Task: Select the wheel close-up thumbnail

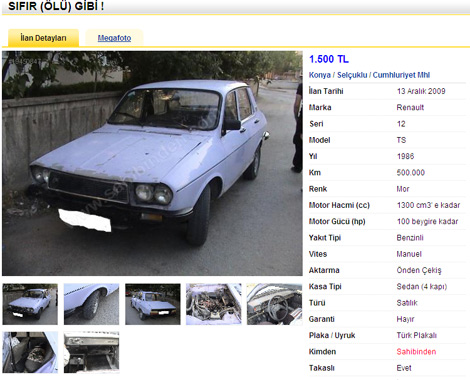Action: [x=91, y=304]
